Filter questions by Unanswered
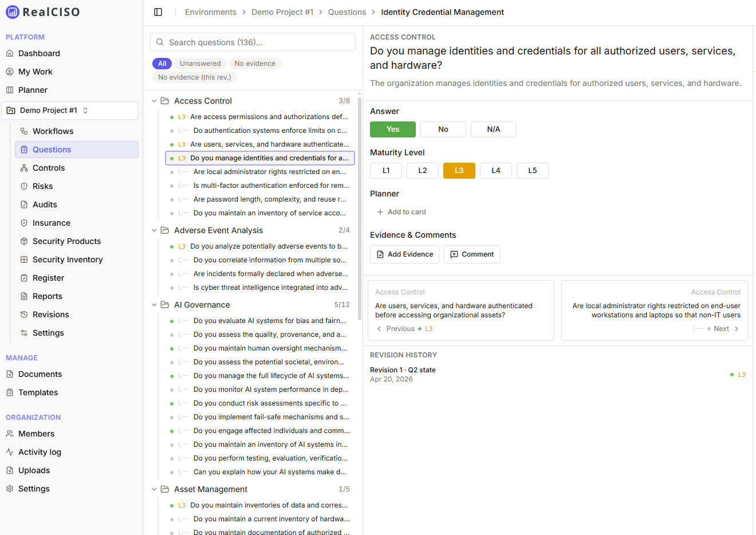Screen dimensions: 756x535 [200, 64]
